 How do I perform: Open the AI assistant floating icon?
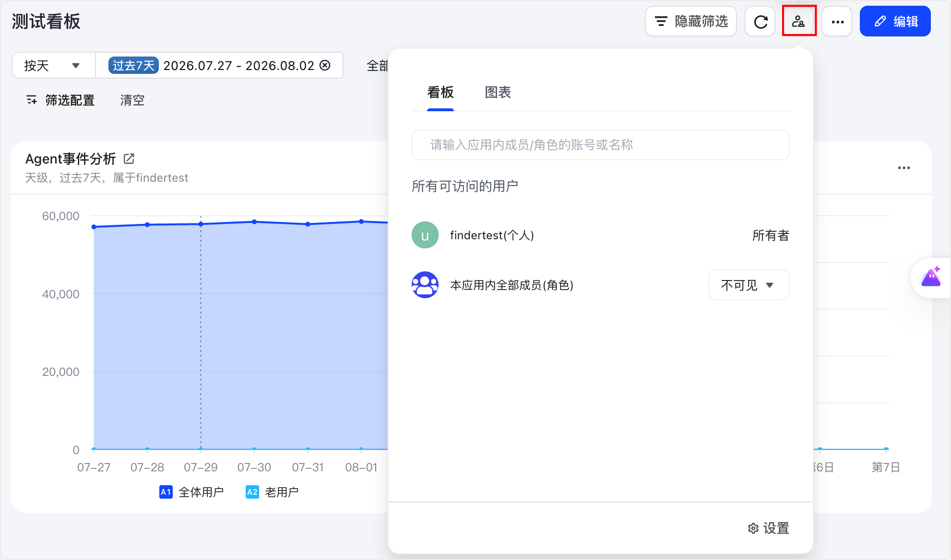[x=931, y=278]
